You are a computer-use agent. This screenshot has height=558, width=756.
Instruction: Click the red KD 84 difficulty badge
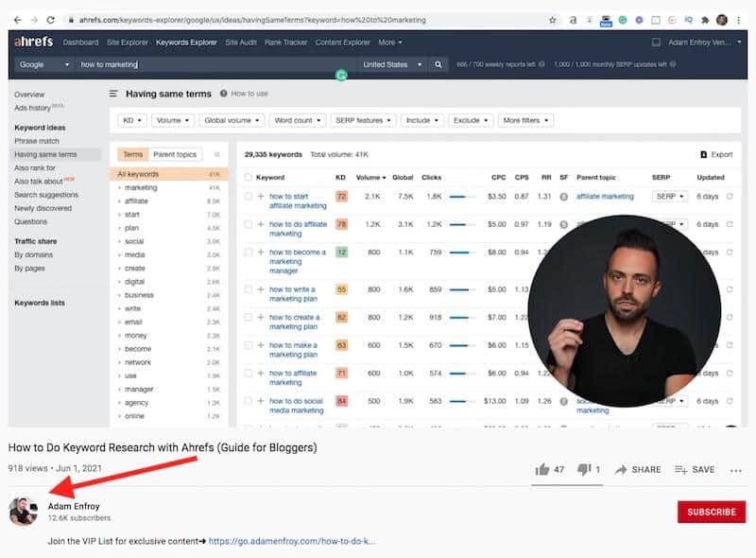pyautogui.click(x=341, y=401)
